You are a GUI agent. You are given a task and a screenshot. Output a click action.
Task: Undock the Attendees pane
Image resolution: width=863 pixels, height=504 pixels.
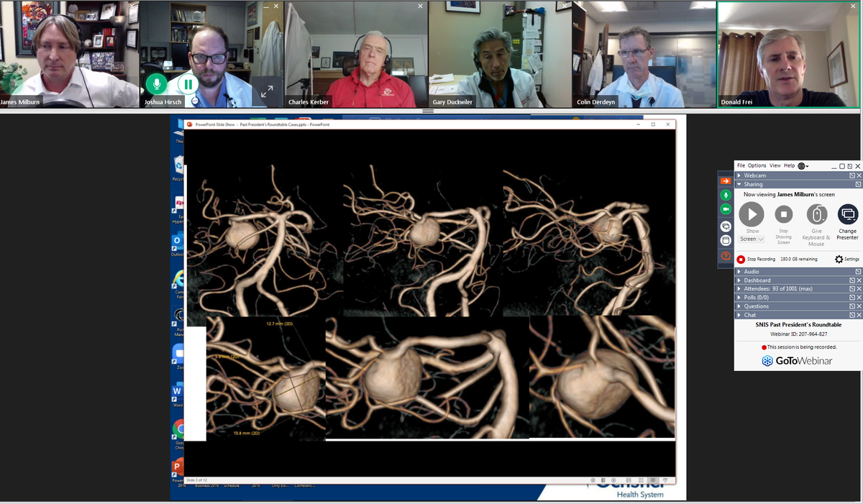(852, 289)
